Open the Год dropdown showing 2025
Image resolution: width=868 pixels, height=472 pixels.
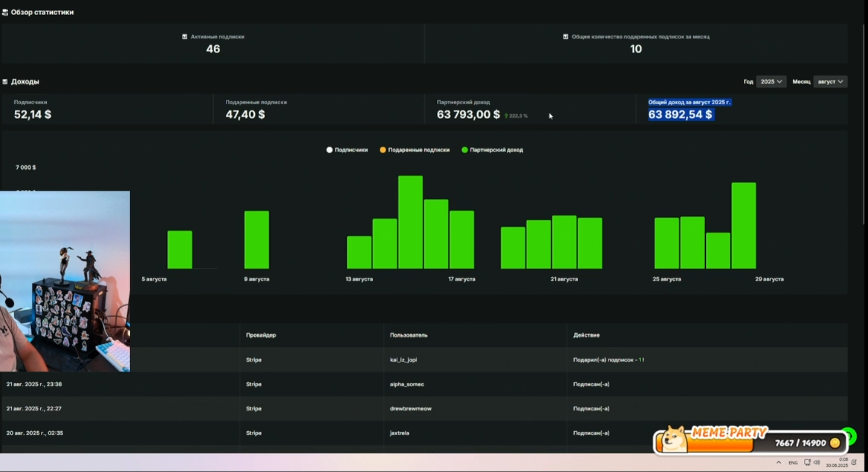tap(771, 82)
